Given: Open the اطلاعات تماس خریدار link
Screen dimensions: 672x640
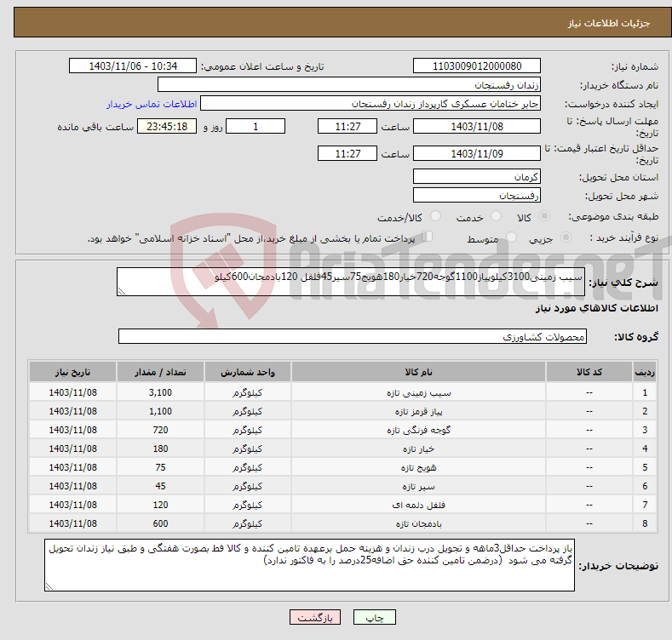Looking at the screenshot, I should tap(152, 104).
